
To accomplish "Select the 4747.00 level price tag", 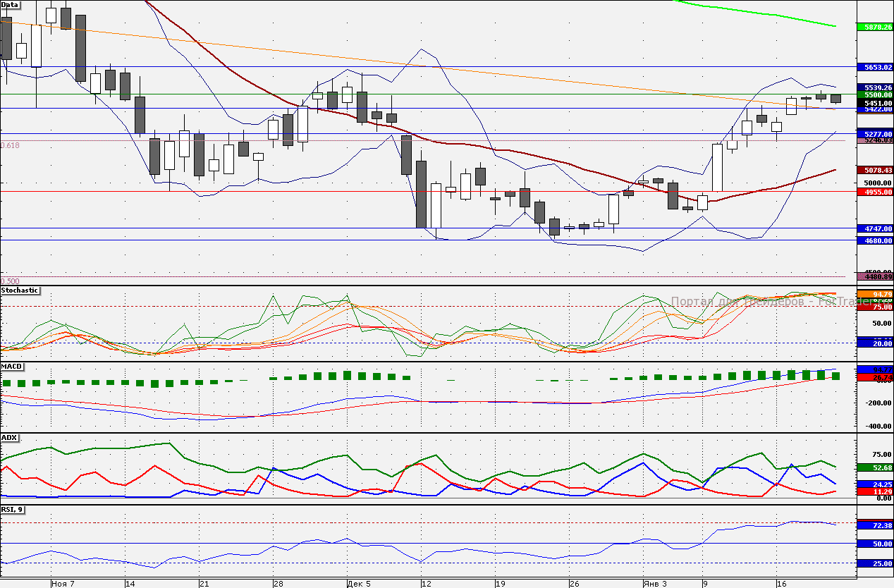I will click(874, 228).
